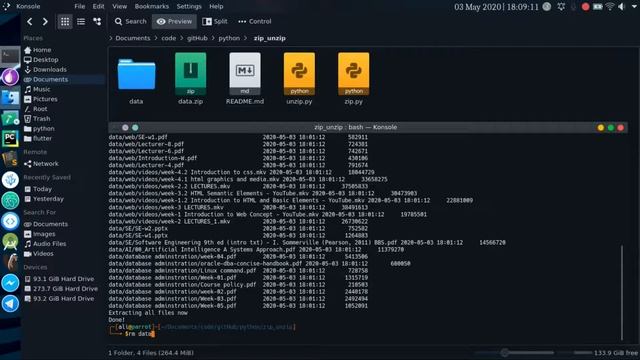
Task: Open the View menu
Action: coord(120,7)
